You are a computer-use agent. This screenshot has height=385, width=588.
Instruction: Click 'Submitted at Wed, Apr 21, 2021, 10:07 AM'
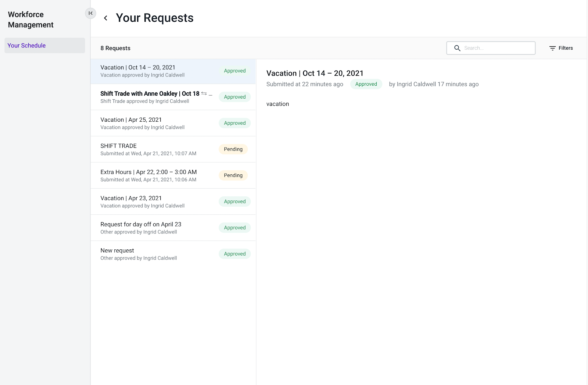tap(148, 154)
